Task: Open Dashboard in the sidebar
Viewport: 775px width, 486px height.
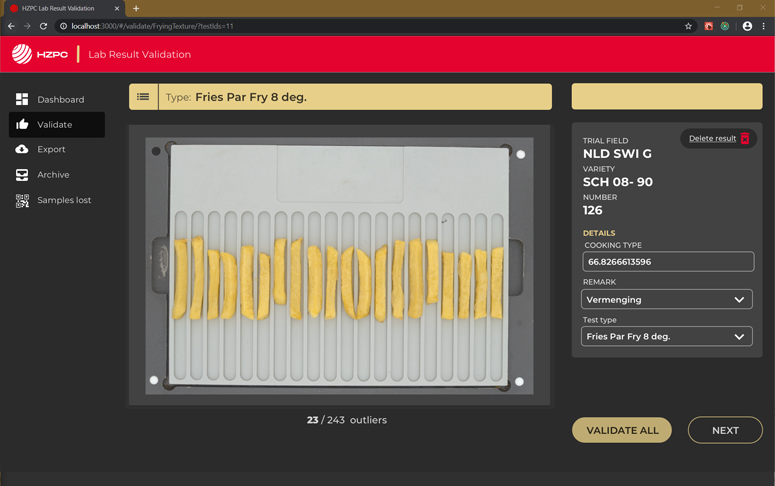Action: click(x=57, y=99)
